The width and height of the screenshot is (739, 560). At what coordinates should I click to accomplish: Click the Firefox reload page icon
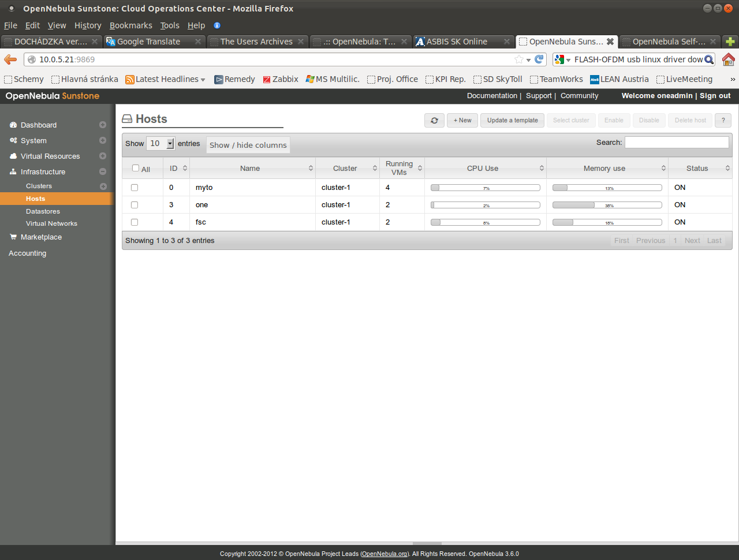(x=539, y=59)
